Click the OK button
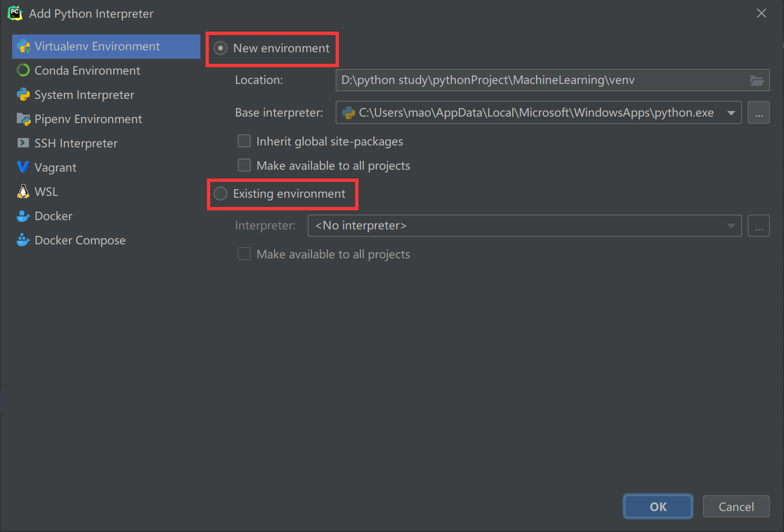Image resolution: width=784 pixels, height=532 pixels. coord(658,506)
